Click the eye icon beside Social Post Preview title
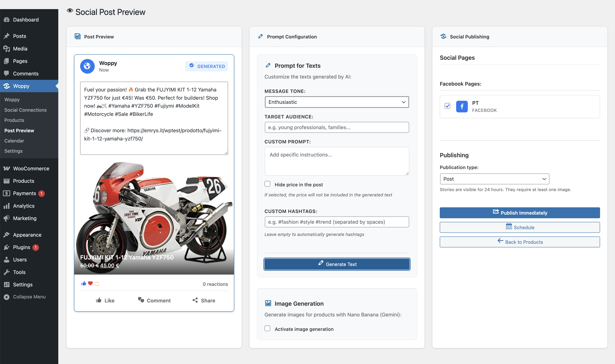The height and width of the screenshot is (364, 615). 70,11
